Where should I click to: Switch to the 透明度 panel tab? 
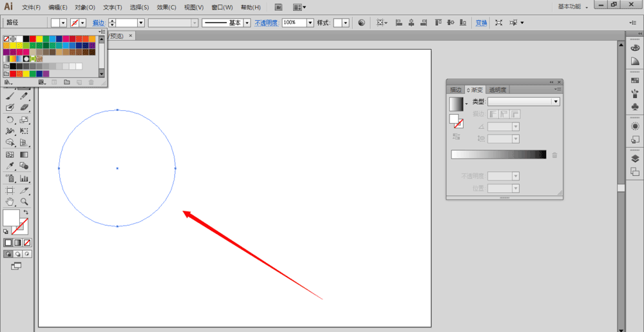click(x=497, y=90)
